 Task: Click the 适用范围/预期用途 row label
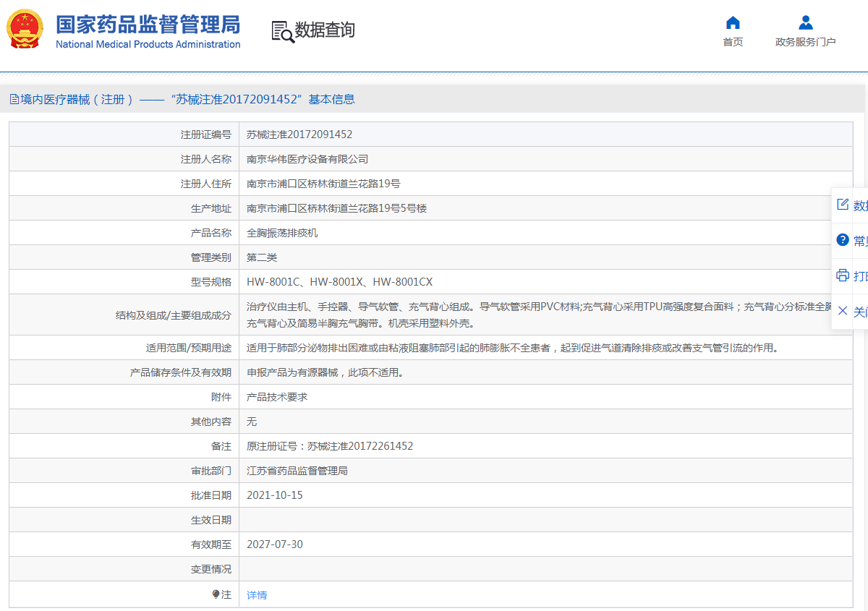[x=189, y=348]
